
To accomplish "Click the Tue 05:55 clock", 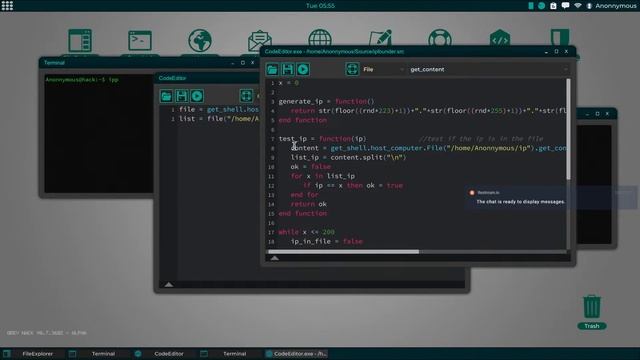I will pos(320,6).
